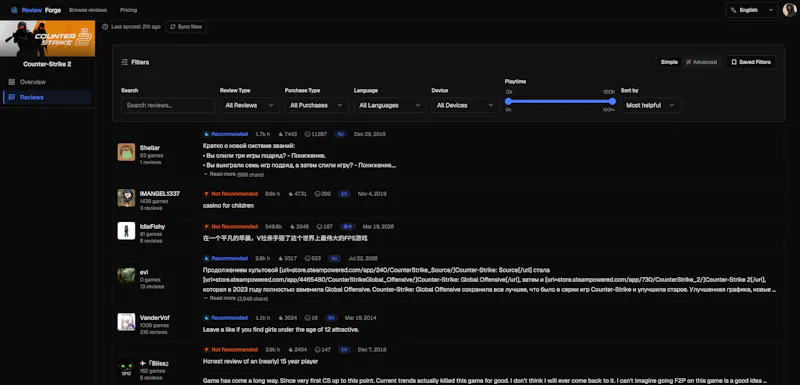Open Saved Filters
Image resolution: width=800 pixels, height=385 pixels.
(751, 62)
